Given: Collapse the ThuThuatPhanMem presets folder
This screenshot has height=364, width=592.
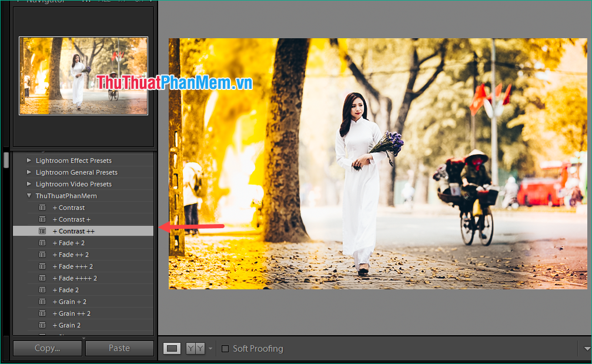Looking at the screenshot, I should [x=28, y=195].
